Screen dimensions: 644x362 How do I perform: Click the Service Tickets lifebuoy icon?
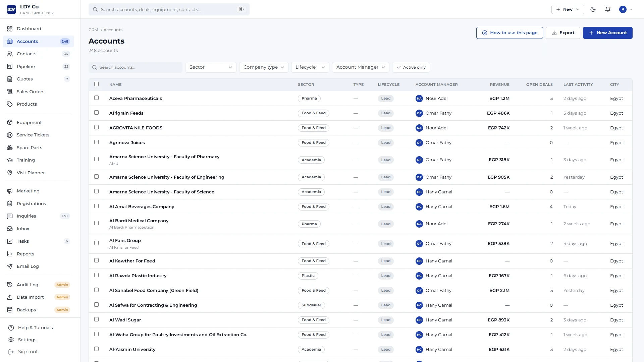click(x=10, y=135)
